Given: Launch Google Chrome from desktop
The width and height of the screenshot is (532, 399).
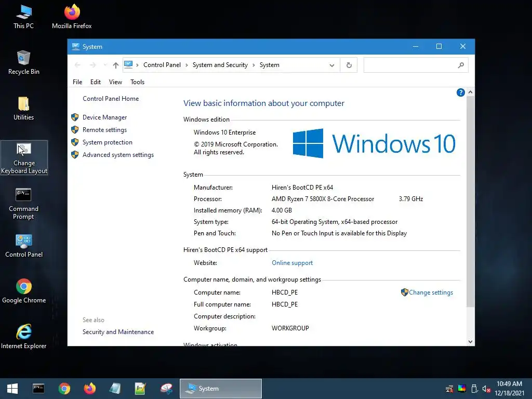Looking at the screenshot, I should click(x=24, y=291).
